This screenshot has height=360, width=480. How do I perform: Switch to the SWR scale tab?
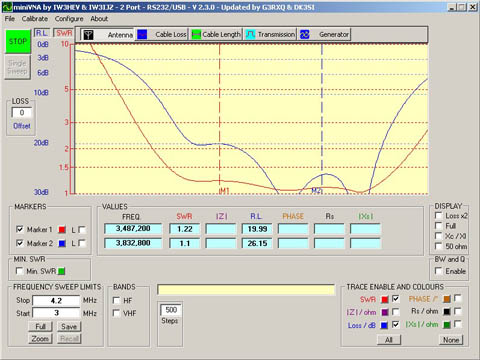(64, 33)
